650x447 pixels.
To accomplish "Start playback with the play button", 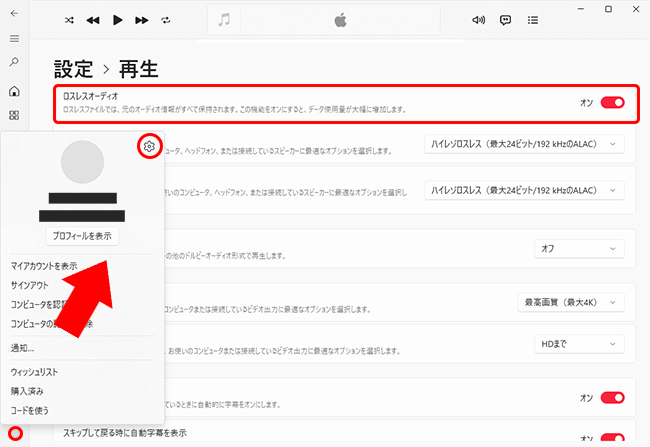I will (x=118, y=20).
